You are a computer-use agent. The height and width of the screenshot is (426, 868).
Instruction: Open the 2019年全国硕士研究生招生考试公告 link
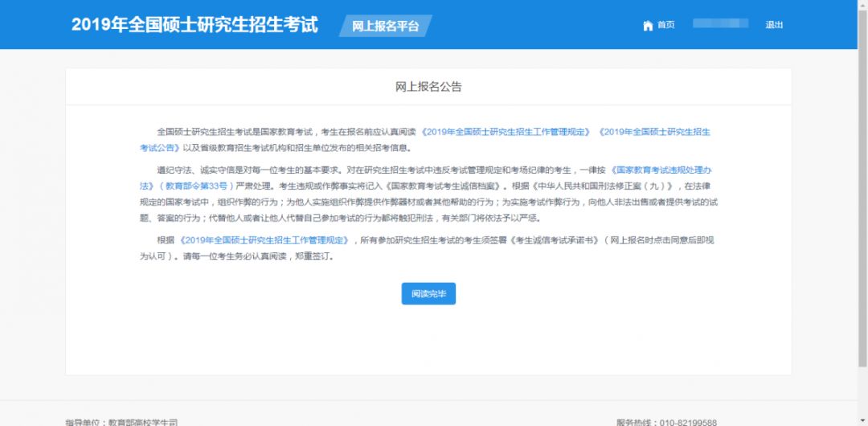[x=424, y=140]
